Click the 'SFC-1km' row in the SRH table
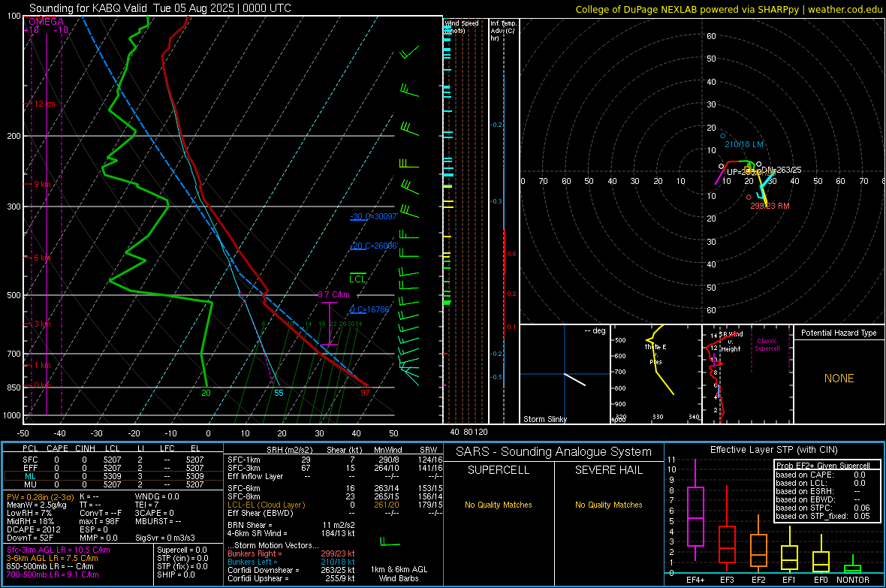 tap(333, 460)
